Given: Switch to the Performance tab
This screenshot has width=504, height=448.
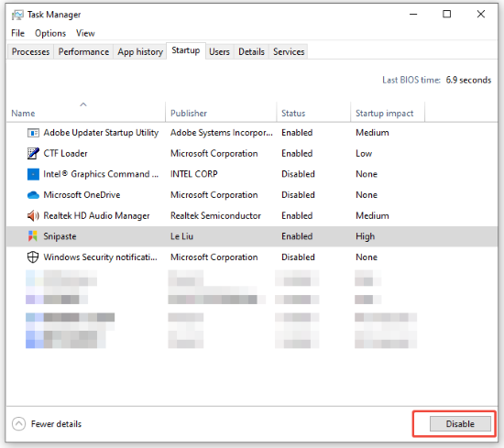Looking at the screenshot, I should (x=83, y=51).
